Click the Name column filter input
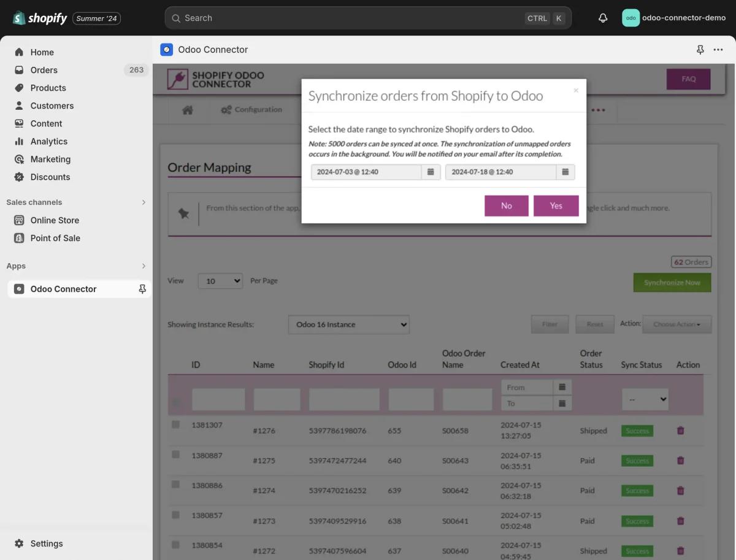Screen dimensions: 736x560 click(277, 399)
